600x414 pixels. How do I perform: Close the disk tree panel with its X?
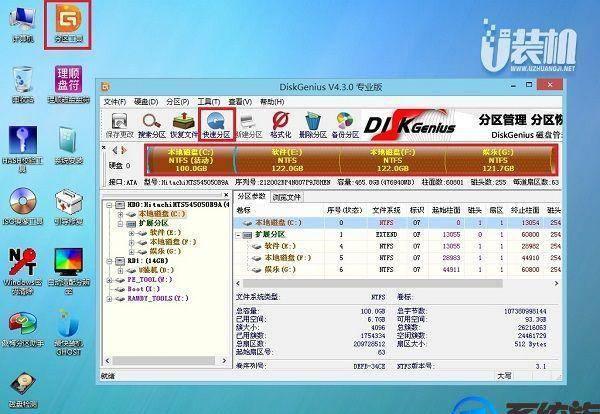(x=226, y=195)
